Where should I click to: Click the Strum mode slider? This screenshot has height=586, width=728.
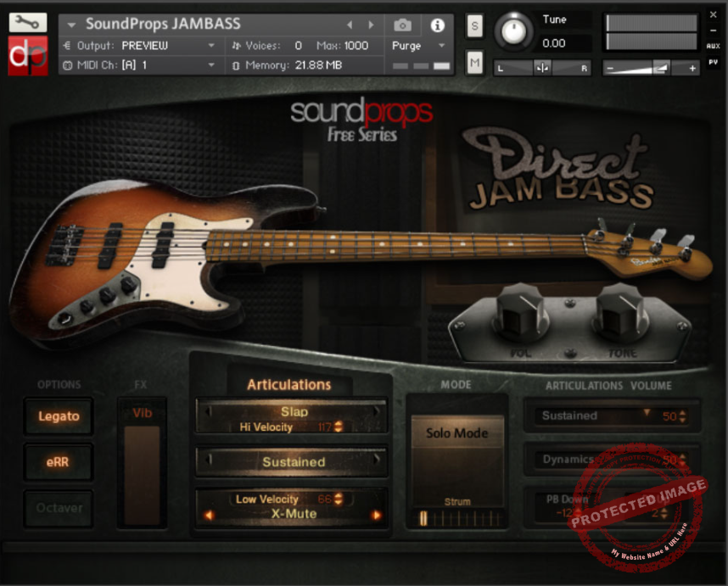[x=457, y=518]
